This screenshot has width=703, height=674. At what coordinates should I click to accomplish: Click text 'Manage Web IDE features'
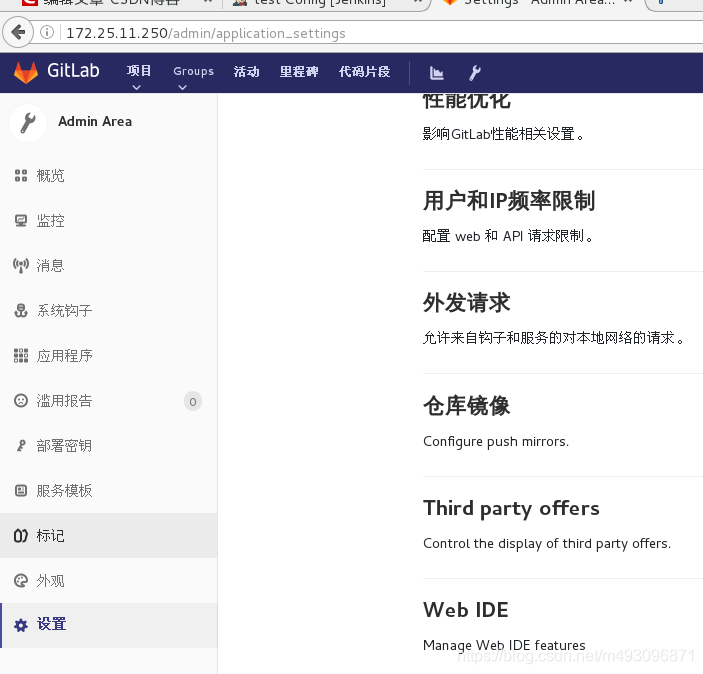[504, 645]
